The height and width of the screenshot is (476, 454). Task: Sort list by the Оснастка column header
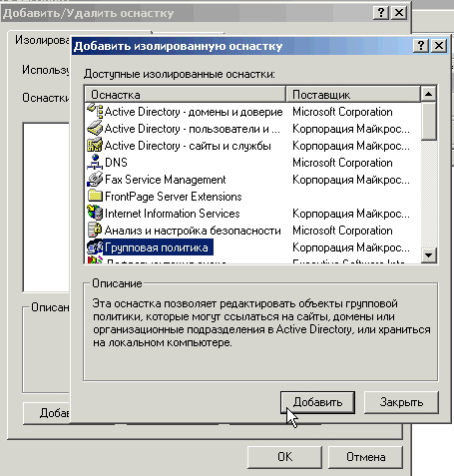point(186,95)
